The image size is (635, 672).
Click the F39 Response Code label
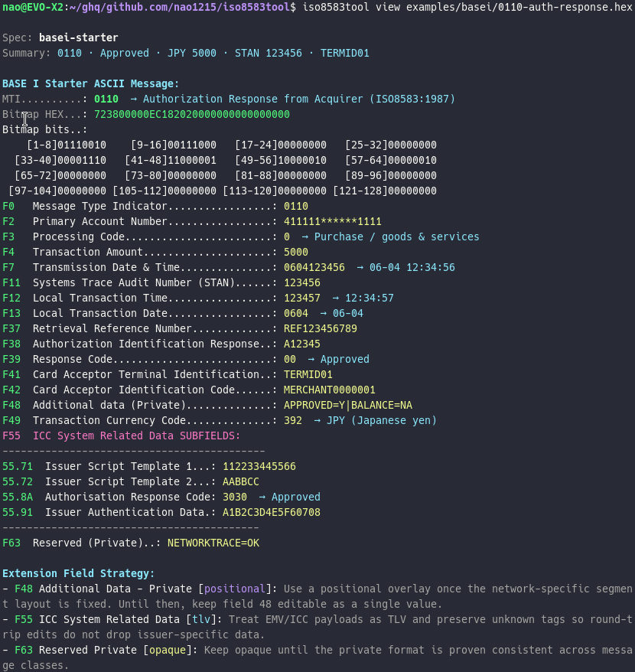(x=73, y=359)
